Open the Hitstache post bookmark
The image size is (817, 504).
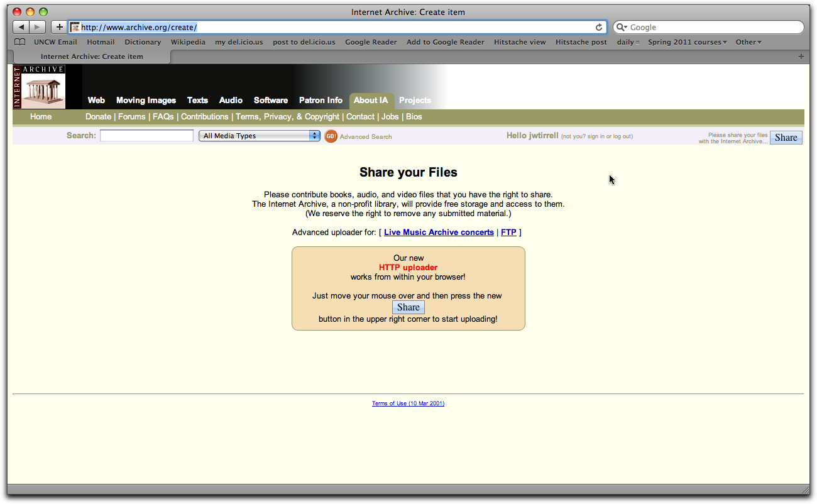click(581, 42)
